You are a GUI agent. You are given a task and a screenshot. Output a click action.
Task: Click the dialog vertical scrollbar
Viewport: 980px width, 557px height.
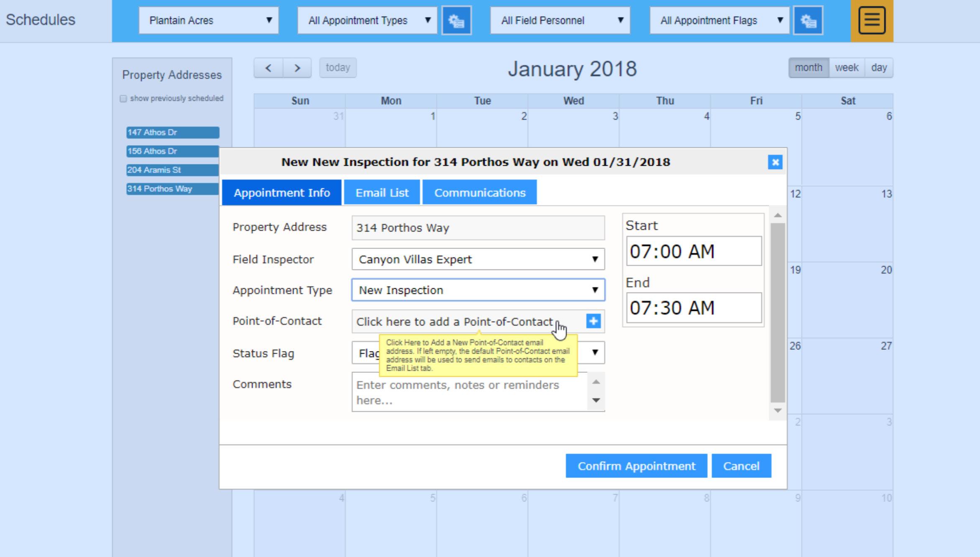coord(778,312)
